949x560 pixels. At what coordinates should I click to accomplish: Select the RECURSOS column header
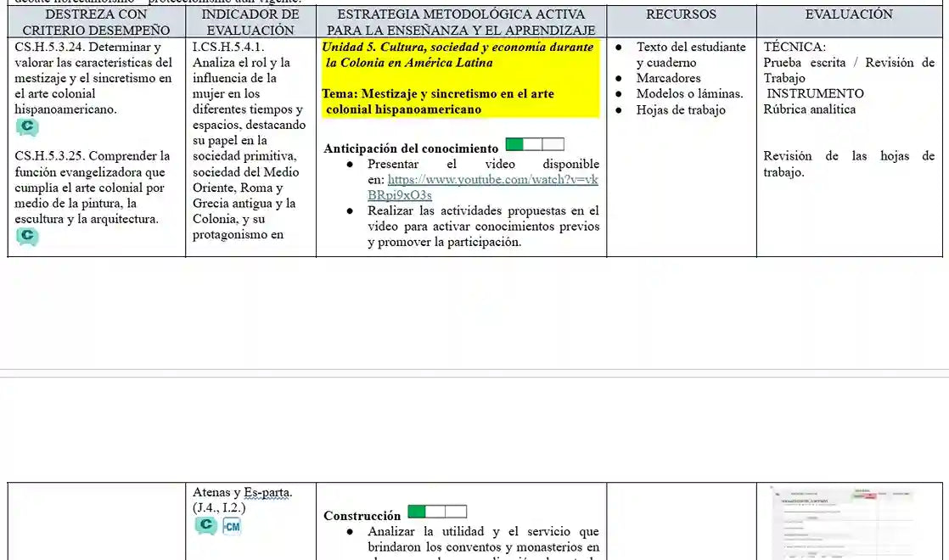tap(680, 14)
